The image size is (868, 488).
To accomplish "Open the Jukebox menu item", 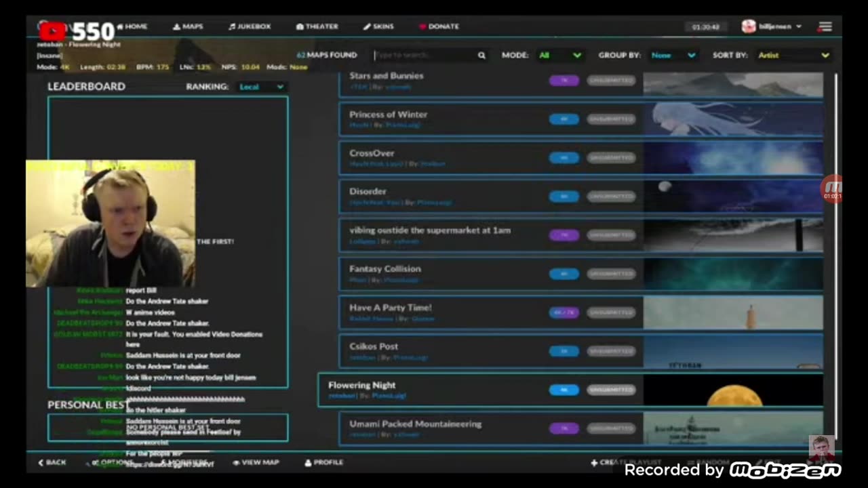I will (x=250, y=26).
